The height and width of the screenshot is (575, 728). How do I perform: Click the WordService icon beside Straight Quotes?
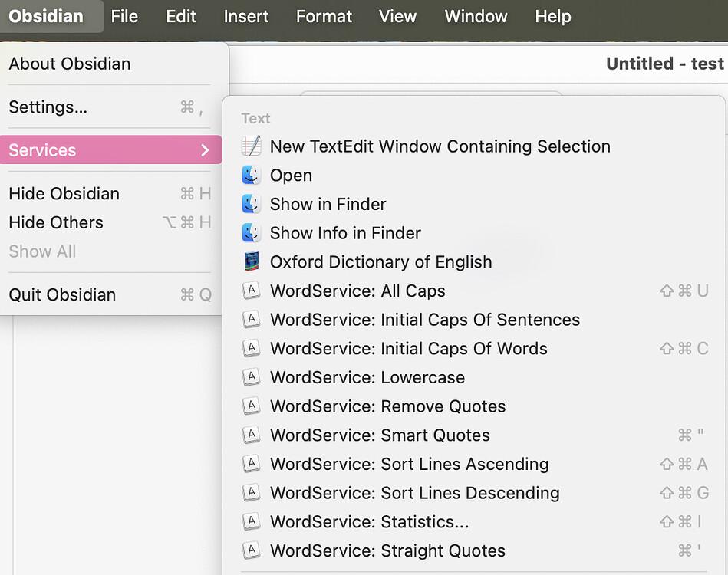(251, 551)
